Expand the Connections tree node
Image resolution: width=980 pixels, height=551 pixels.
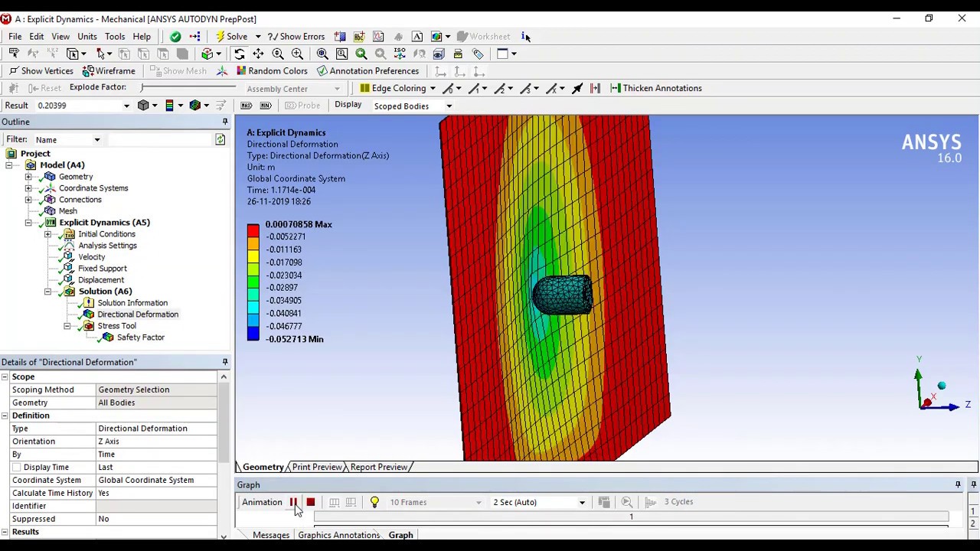28,200
